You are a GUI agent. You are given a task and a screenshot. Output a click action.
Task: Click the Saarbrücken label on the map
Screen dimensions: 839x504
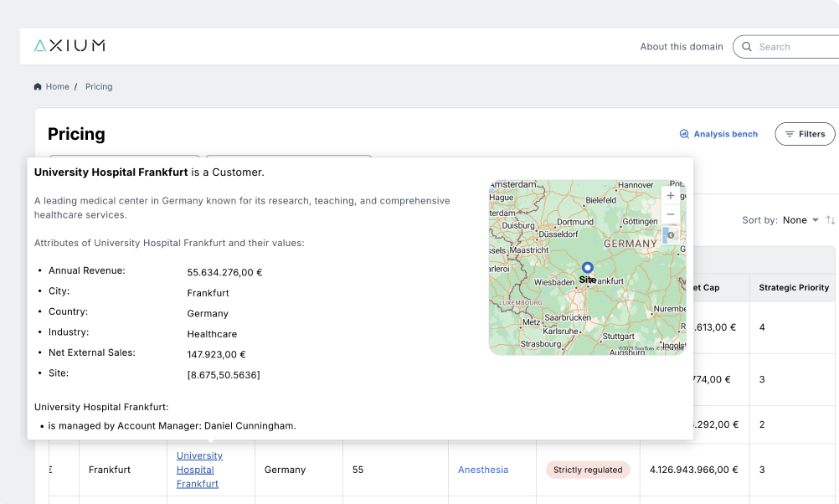[x=568, y=317]
